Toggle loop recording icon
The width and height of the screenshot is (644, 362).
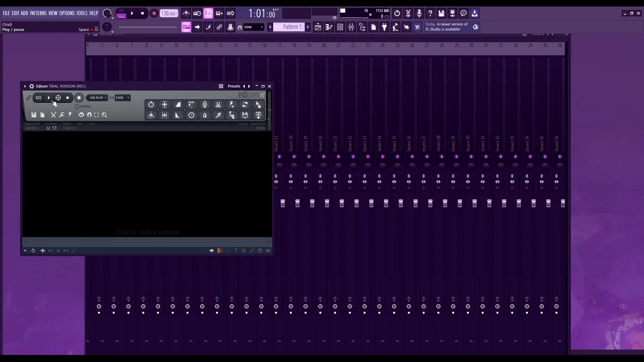point(230,13)
